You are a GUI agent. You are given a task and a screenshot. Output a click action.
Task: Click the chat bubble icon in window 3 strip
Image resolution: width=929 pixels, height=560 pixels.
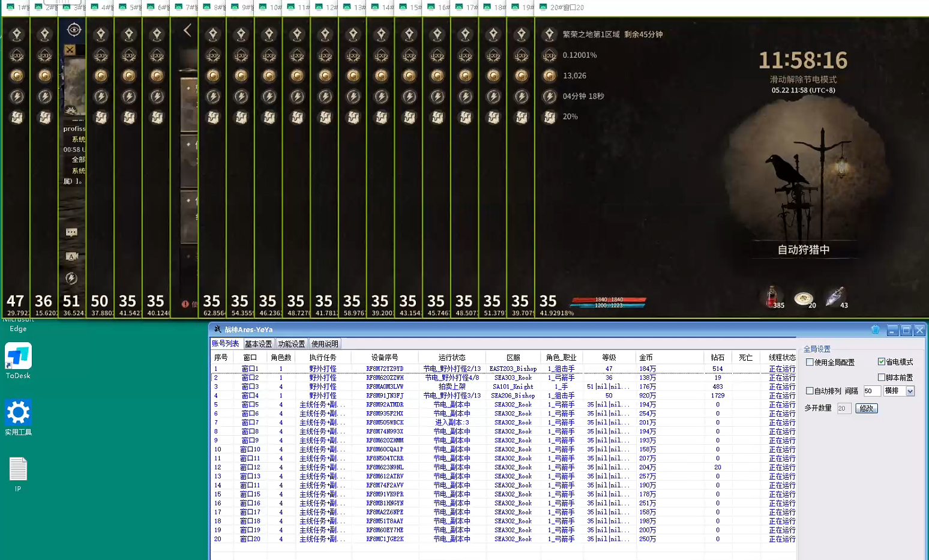71,232
